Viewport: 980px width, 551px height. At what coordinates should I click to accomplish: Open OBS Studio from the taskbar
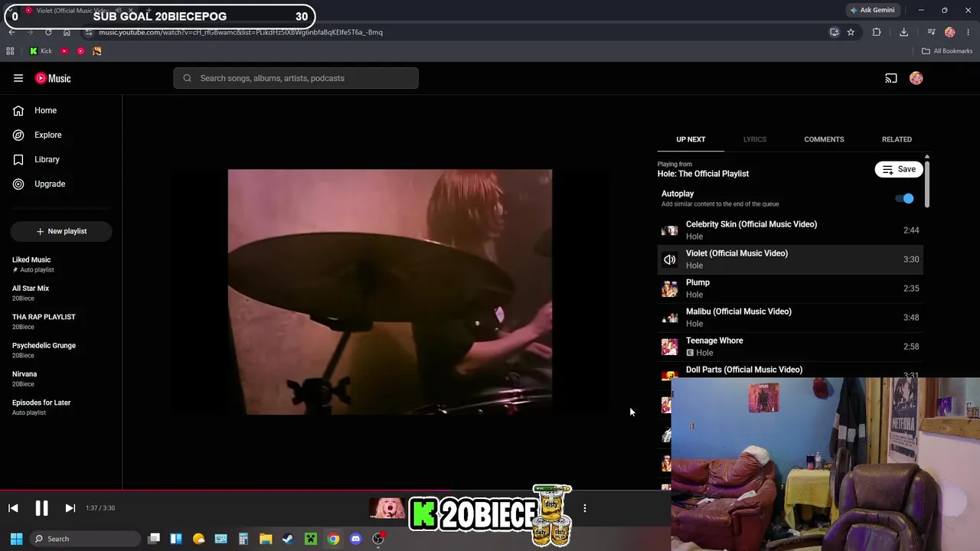[x=378, y=539]
